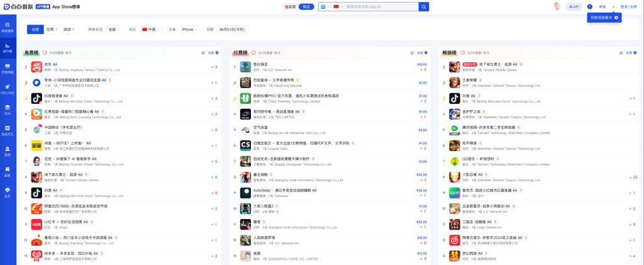Select the 总榜 tab
The height and width of the screenshot is (265, 644).
click(x=35, y=30)
